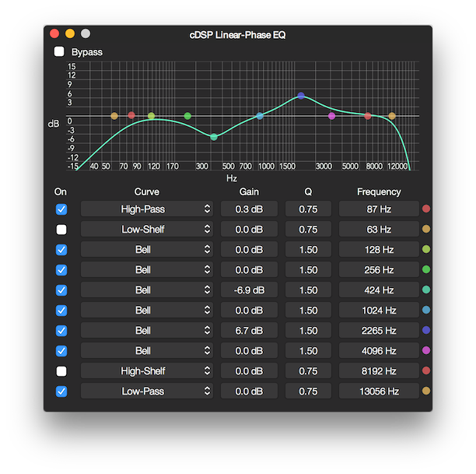Open the Low-Pass curve type dropdown
Viewport: 476px width, 474px height.
click(147, 391)
